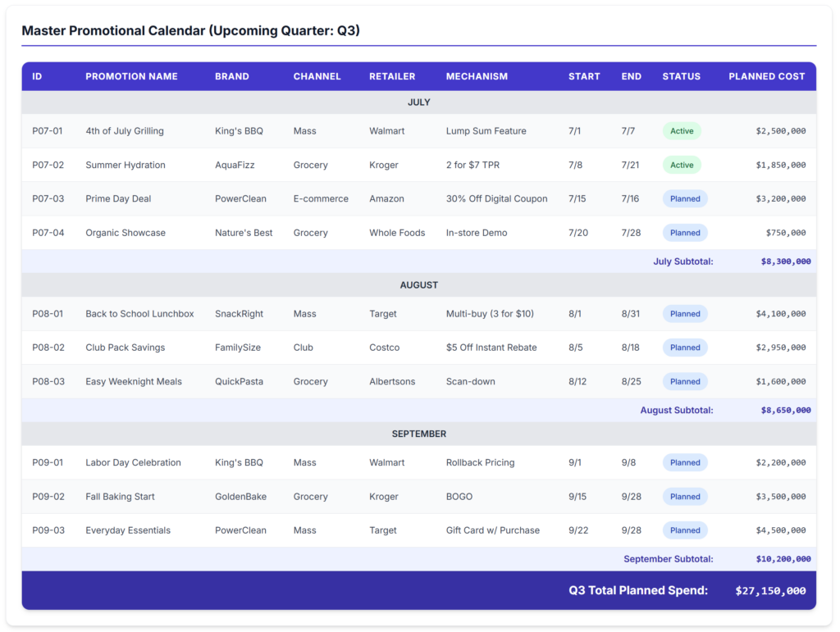The image size is (840, 632).
Task: Select the AUGUST section header row
Action: click(x=419, y=285)
